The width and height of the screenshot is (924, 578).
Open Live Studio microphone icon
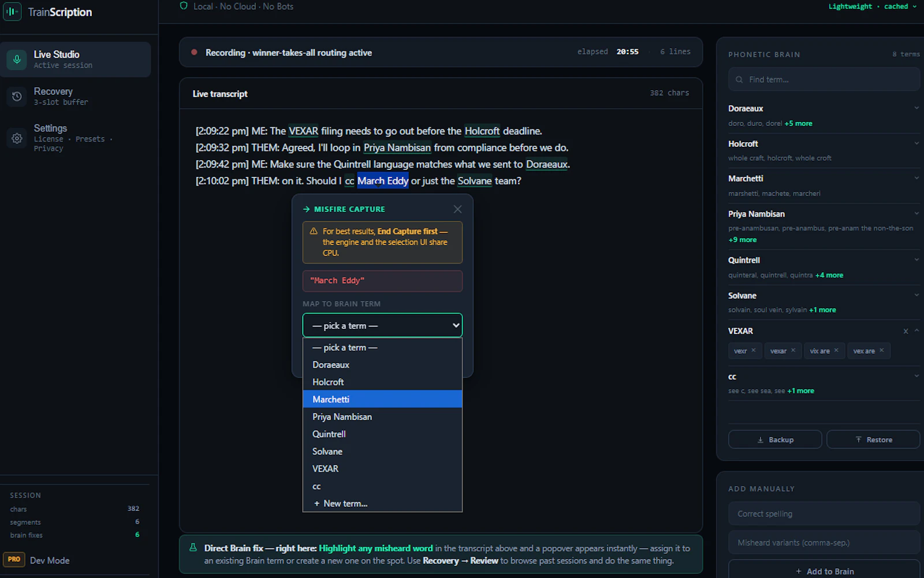[x=17, y=59]
